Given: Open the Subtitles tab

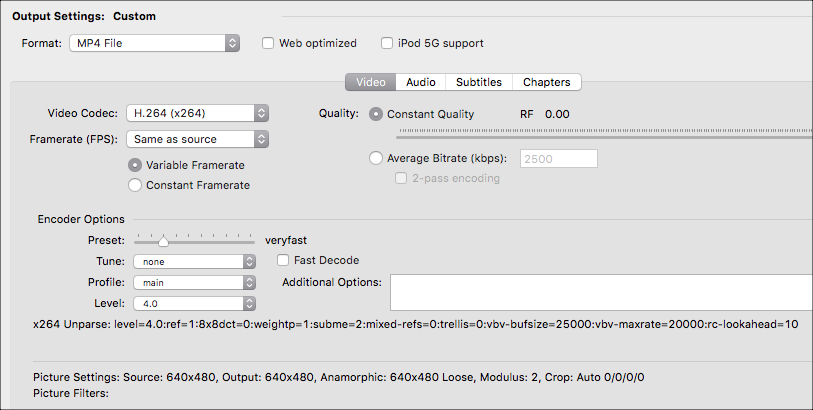Looking at the screenshot, I should click(479, 82).
